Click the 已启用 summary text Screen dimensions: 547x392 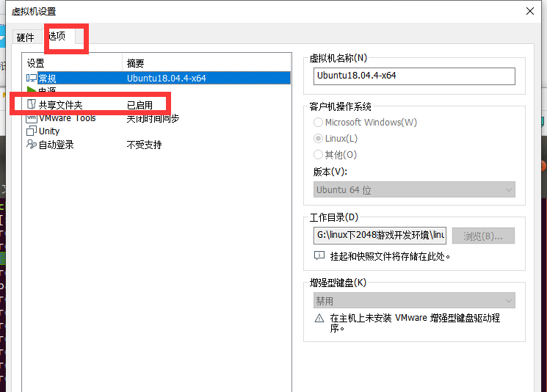[140, 105]
